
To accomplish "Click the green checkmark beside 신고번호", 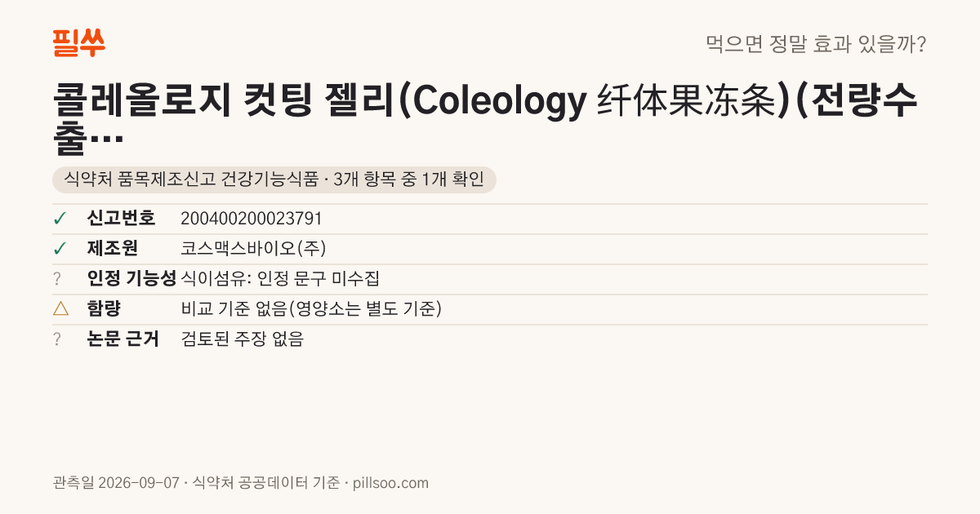I will click(59, 219).
